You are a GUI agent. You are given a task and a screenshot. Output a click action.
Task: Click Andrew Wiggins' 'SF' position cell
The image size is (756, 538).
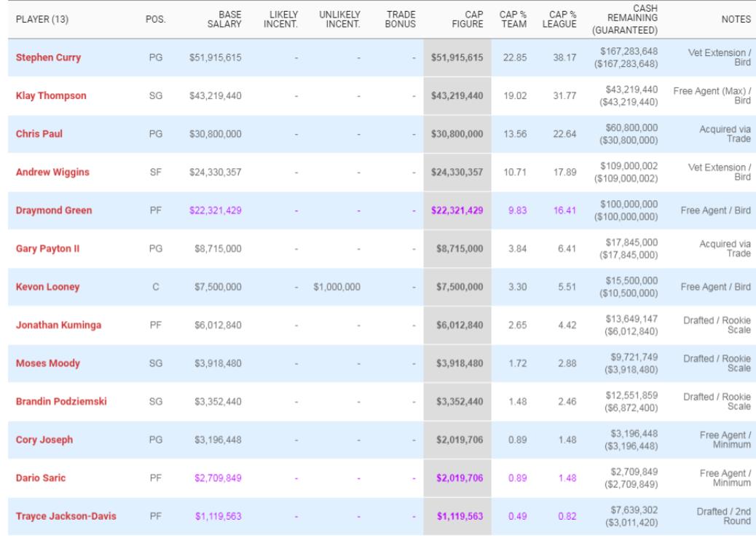pyautogui.click(x=155, y=172)
